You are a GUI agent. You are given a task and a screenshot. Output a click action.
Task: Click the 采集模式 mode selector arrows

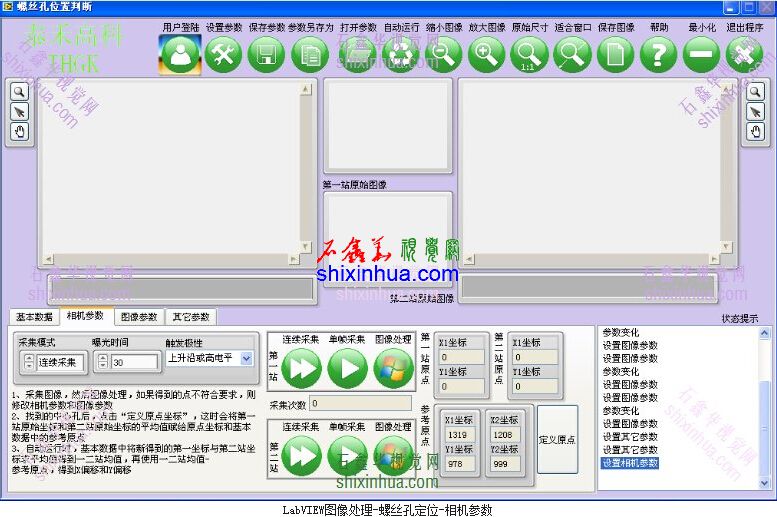coord(28,362)
